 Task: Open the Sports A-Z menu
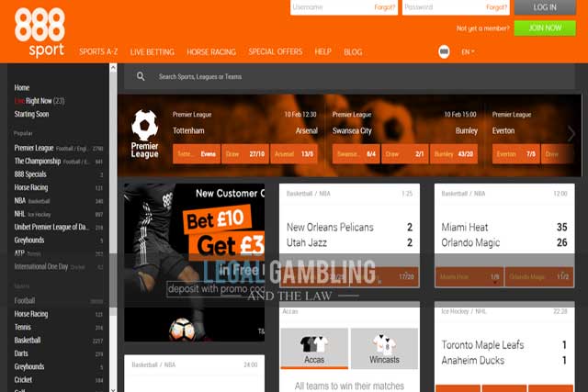[x=98, y=51]
